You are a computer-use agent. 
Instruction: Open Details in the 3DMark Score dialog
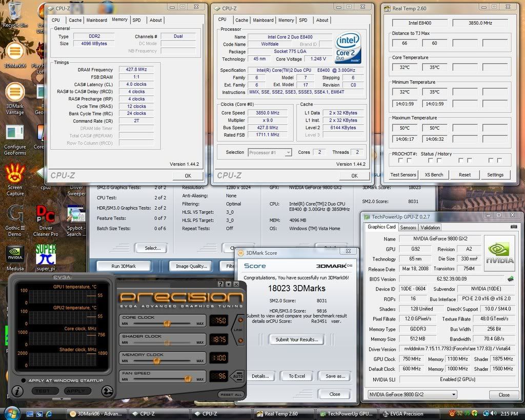(260, 376)
